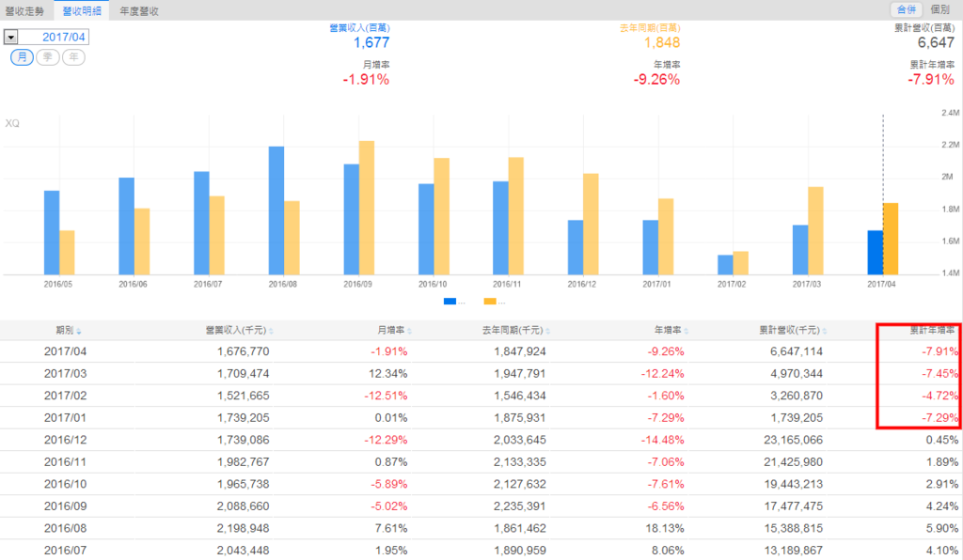The image size is (963, 560).
Task: Select the 2017/01 row period cell
Action: pos(65,418)
